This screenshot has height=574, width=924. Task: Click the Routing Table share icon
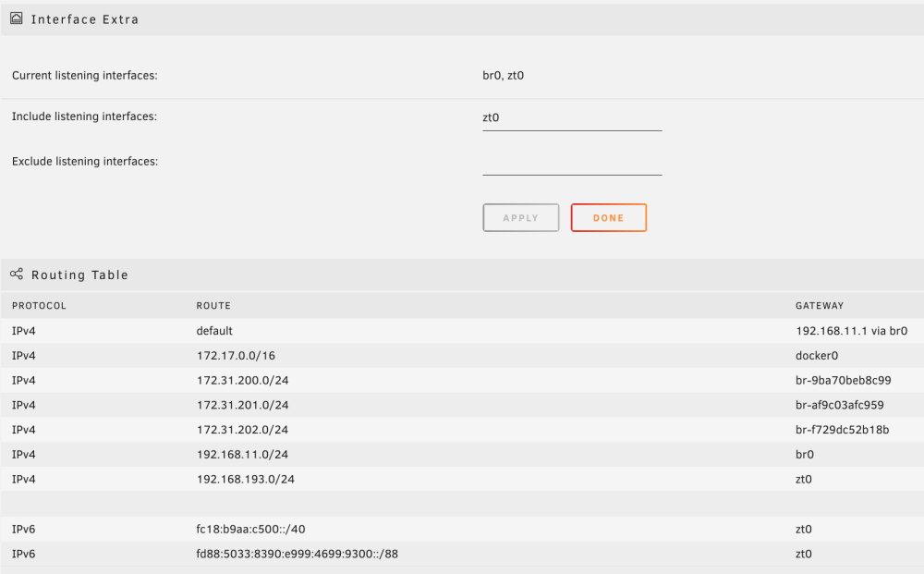pyautogui.click(x=17, y=274)
